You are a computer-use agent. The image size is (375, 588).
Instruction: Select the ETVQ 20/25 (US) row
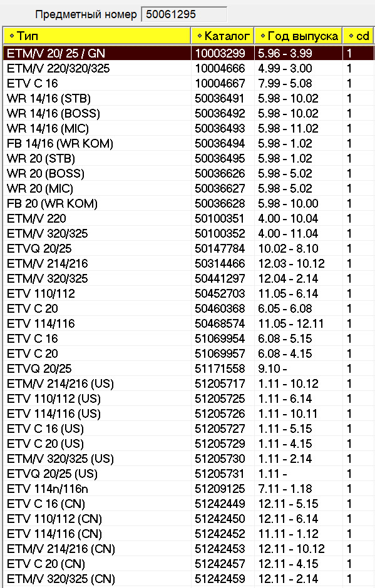pyautogui.click(x=189, y=474)
